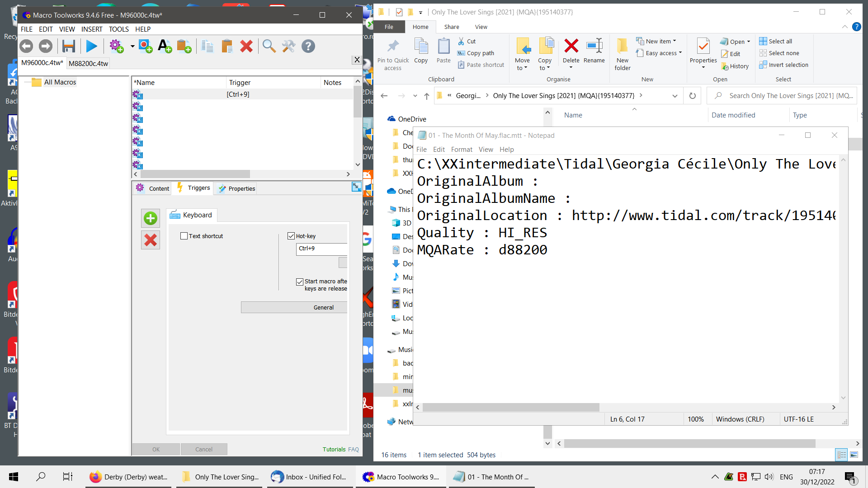The height and width of the screenshot is (488, 868).
Task: Click the red X remove trigger button
Action: 151,240
